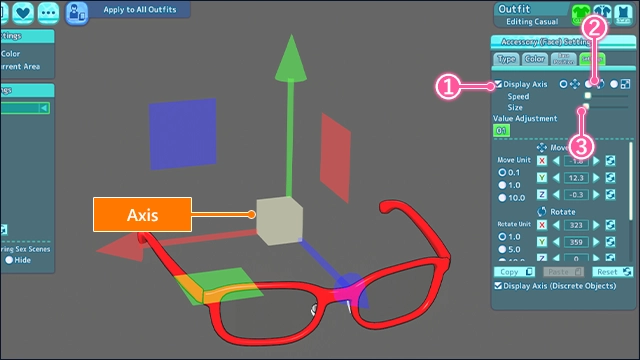Open the speech bubble icon menu
The height and width of the screenshot is (360, 640).
48,12
